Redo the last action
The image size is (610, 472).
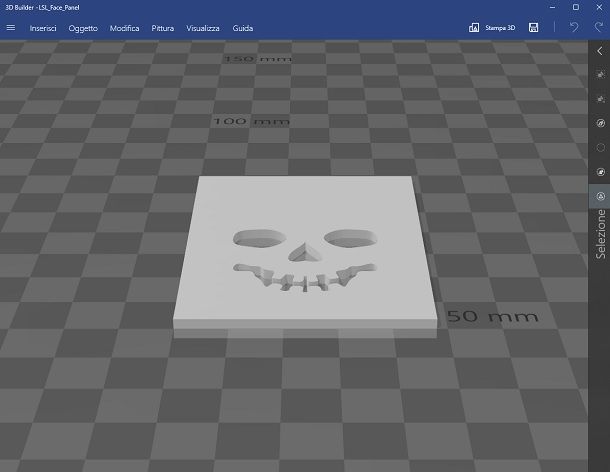[597, 28]
